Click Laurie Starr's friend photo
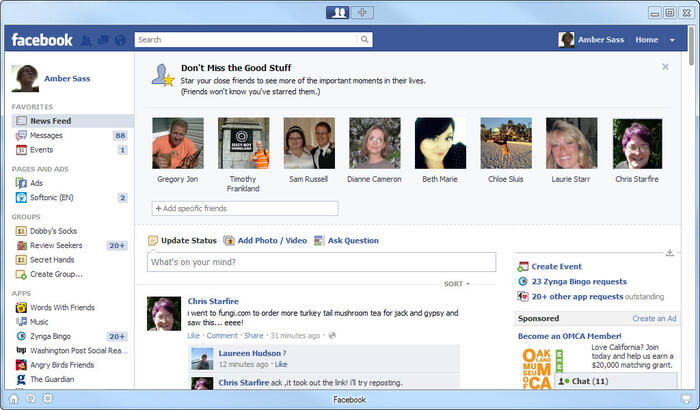This screenshot has width=700, height=410. click(571, 143)
